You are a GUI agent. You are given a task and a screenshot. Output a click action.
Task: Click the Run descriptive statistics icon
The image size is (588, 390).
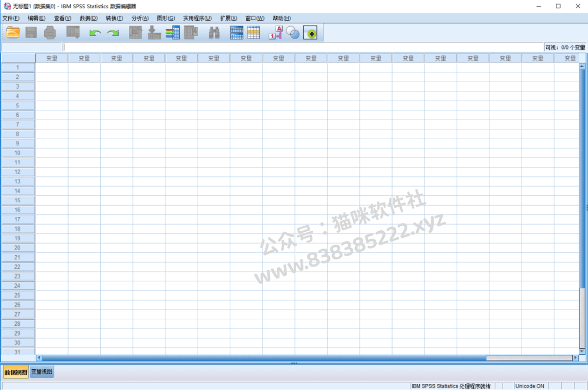point(191,33)
